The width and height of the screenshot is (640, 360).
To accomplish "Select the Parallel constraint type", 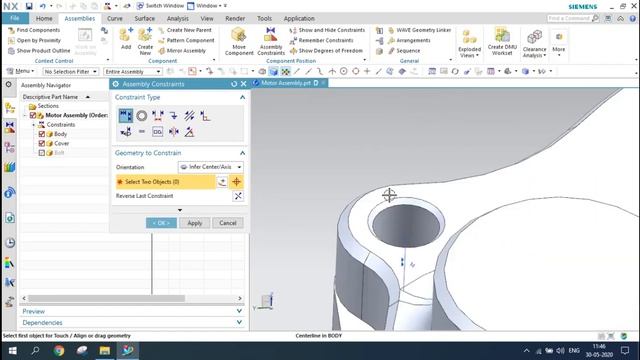I will tap(189, 116).
